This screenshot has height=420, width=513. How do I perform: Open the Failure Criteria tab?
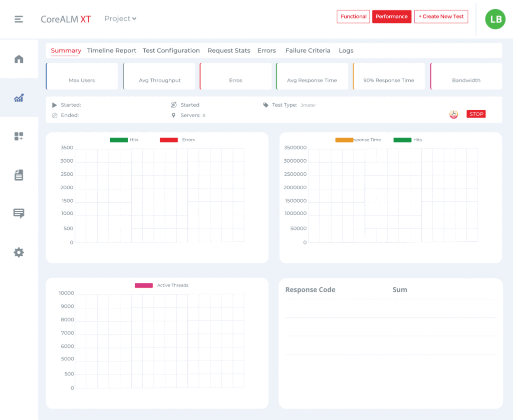(308, 51)
